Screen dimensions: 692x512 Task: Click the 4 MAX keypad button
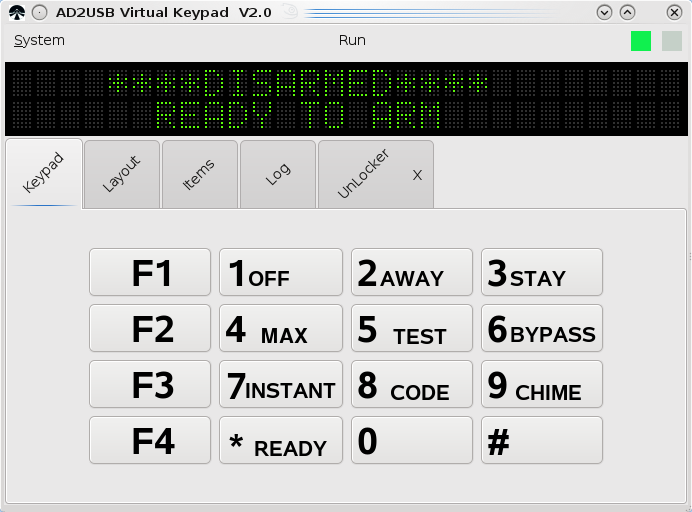coord(281,328)
